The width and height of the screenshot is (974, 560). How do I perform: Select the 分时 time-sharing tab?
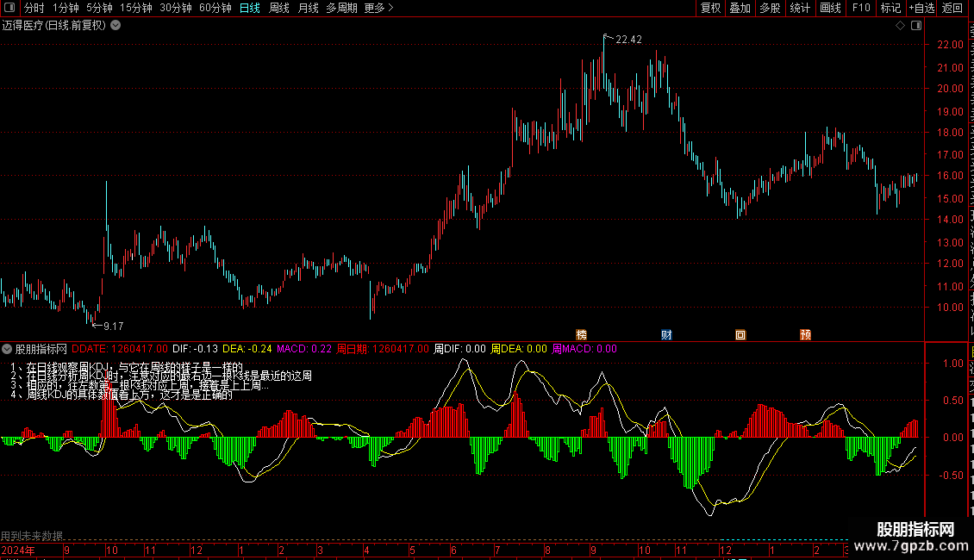tap(34, 8)
